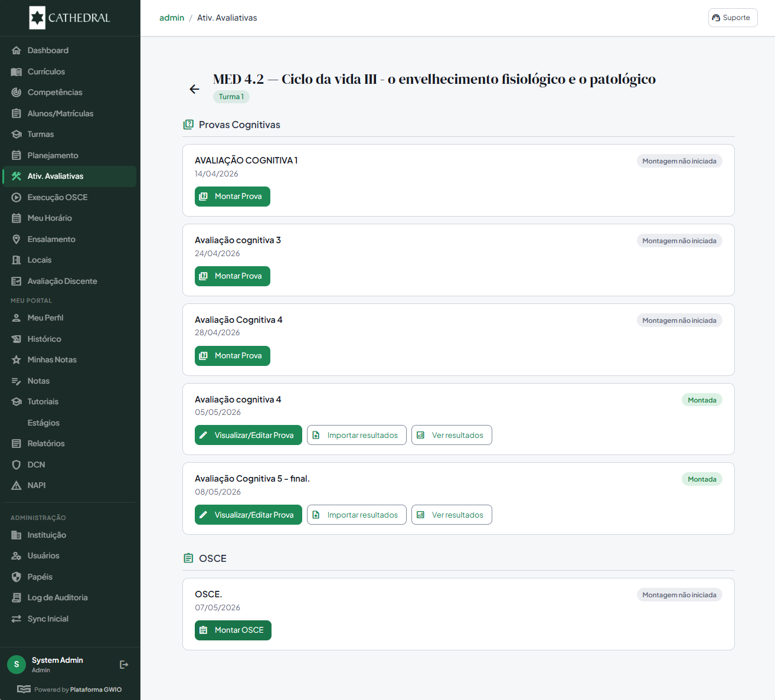Click the Sync Inicial arrows icon

17,619
